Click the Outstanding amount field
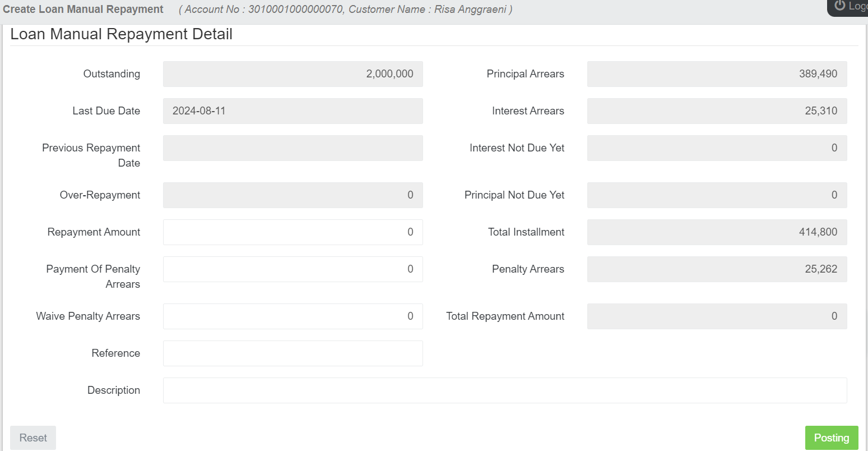Viewport: 868px width, 451px height. pyautogui.click(x=293, y=73)
